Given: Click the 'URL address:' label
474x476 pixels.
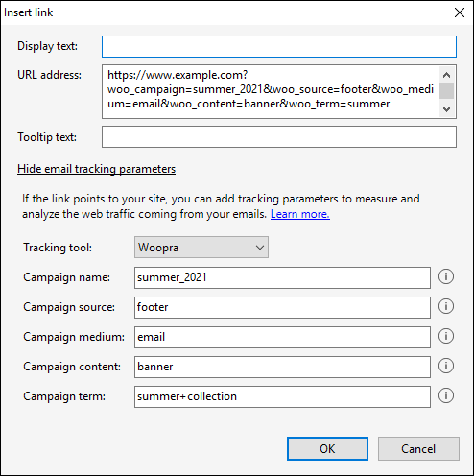Looking at the screenshot, I should [x=49, y=75].
